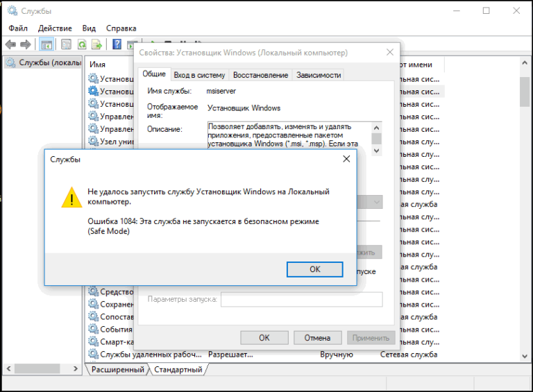Click the gear icon next to Сохранен

click(93, 304)
